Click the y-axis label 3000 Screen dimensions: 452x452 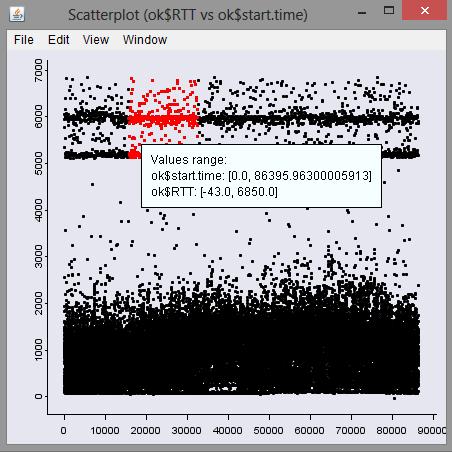coord(39,256)
